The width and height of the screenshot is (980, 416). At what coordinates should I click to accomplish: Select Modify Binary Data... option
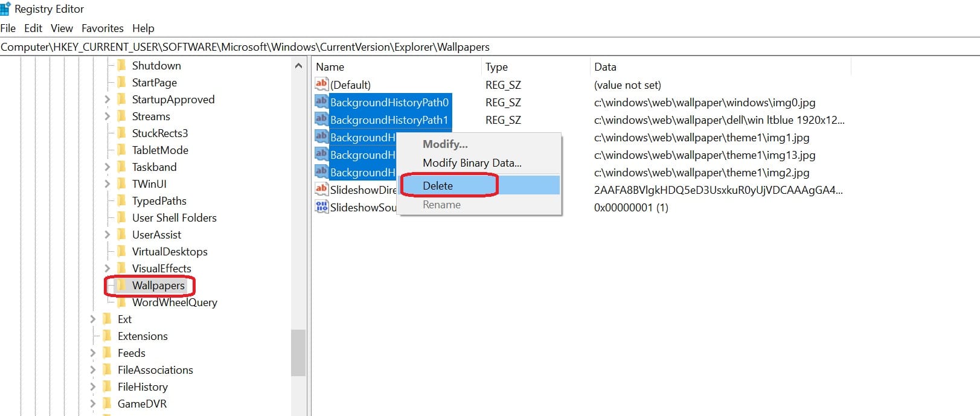tap(472, 163)
